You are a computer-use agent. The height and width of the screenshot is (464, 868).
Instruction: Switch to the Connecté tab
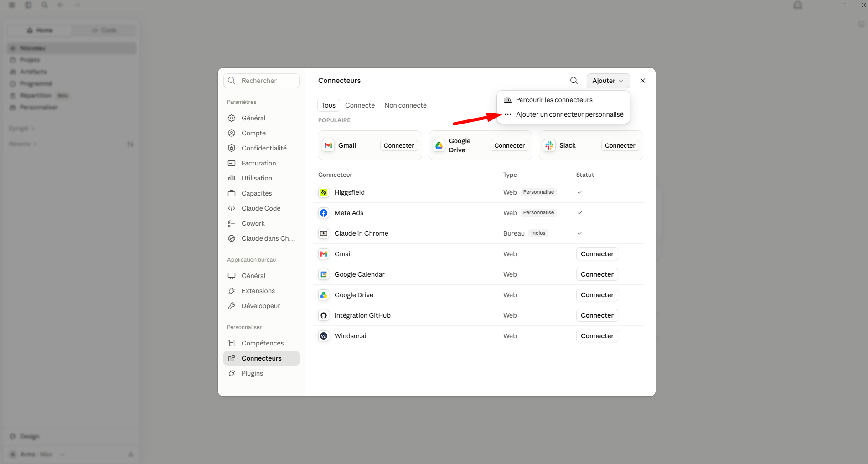click(360, 105)
